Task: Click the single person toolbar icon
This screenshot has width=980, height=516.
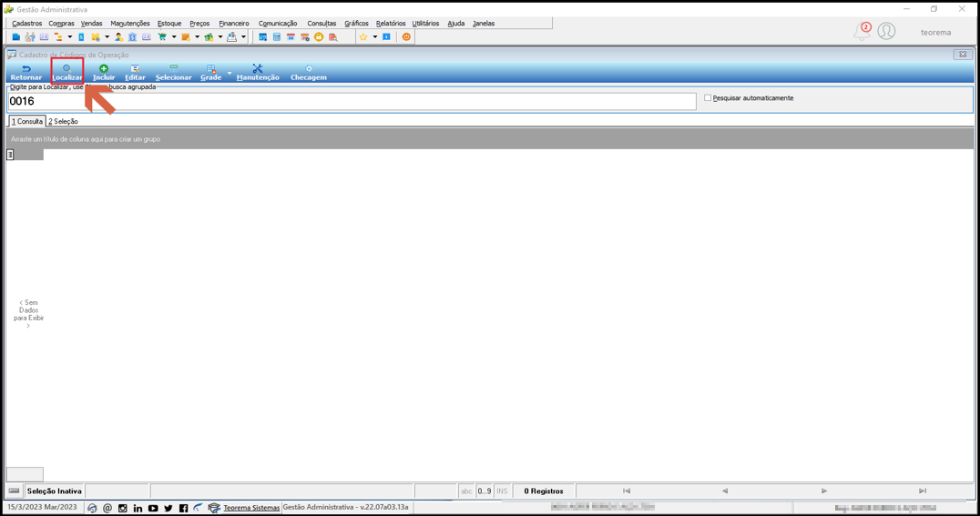Action: (x=118, y=36)
